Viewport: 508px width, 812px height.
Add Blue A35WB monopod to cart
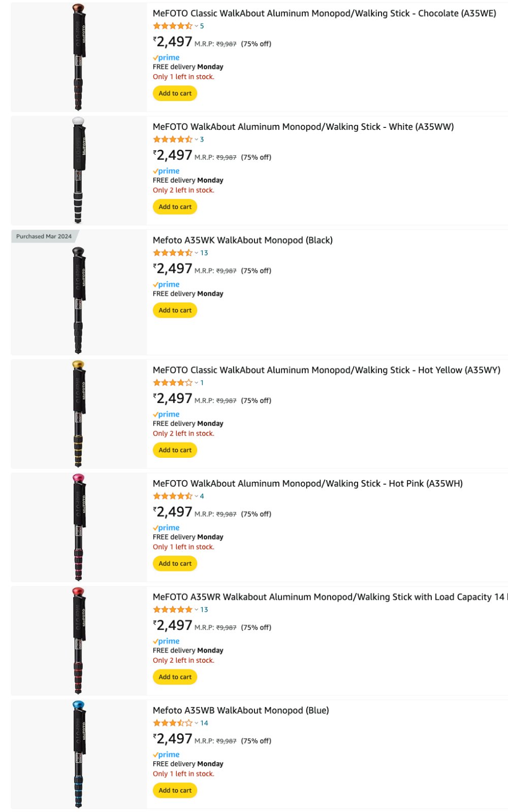click(x=175, y=791)
